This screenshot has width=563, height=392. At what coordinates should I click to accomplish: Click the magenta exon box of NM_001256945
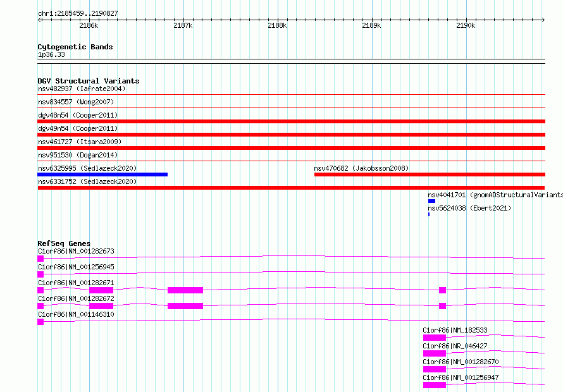[40, 274]
